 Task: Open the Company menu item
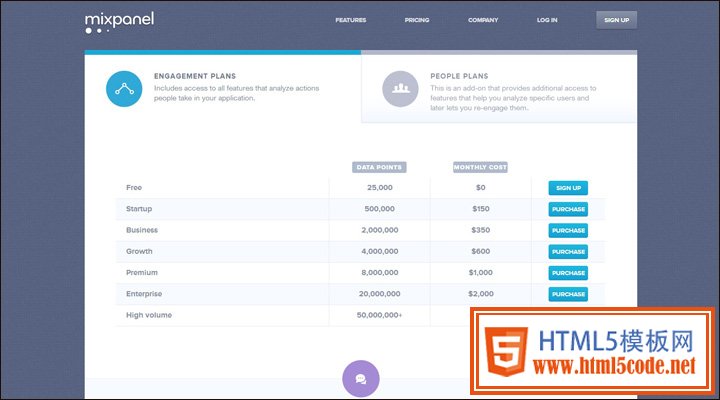[483, 20]
